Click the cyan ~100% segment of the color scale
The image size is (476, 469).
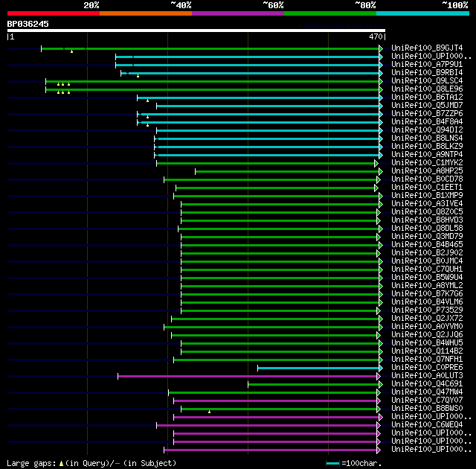coord(423,13)
